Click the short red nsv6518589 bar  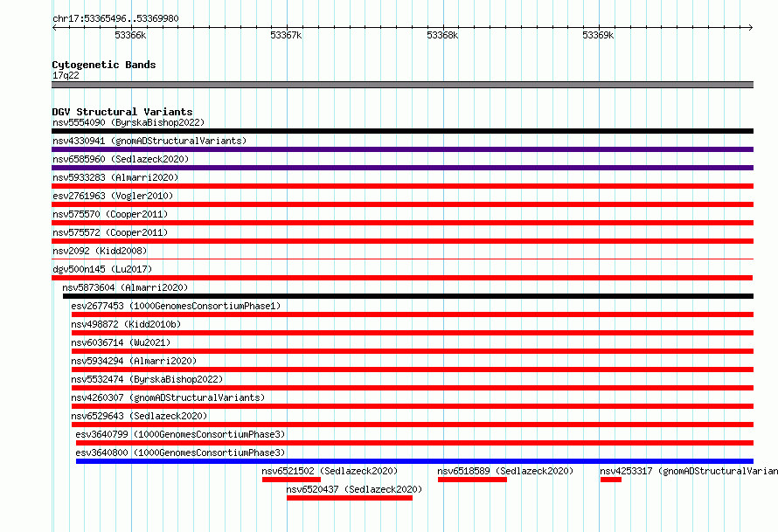pos(472,480)
